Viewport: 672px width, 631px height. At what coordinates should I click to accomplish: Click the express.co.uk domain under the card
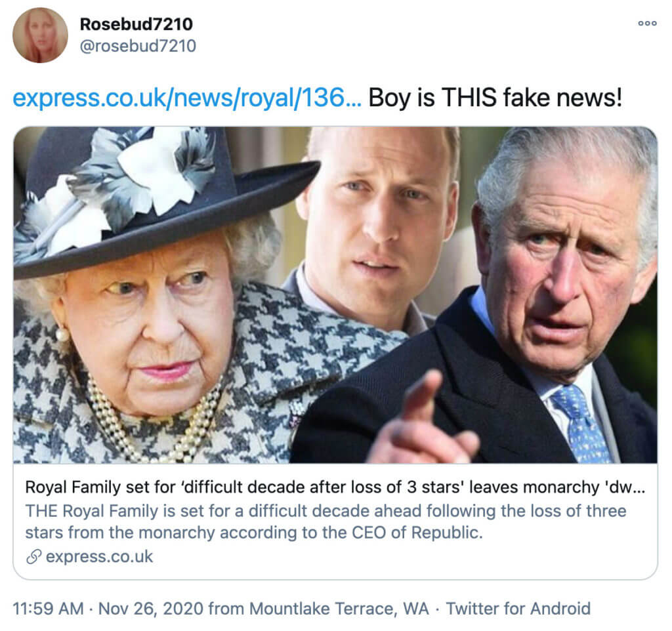tap(99, 557)
